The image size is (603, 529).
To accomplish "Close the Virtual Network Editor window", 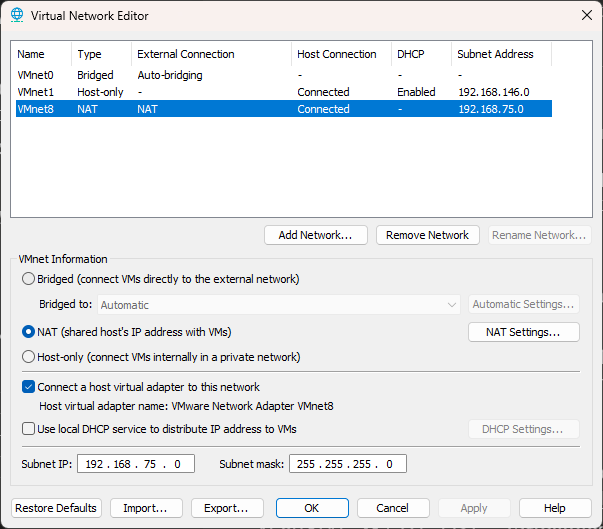I will 586,15.
